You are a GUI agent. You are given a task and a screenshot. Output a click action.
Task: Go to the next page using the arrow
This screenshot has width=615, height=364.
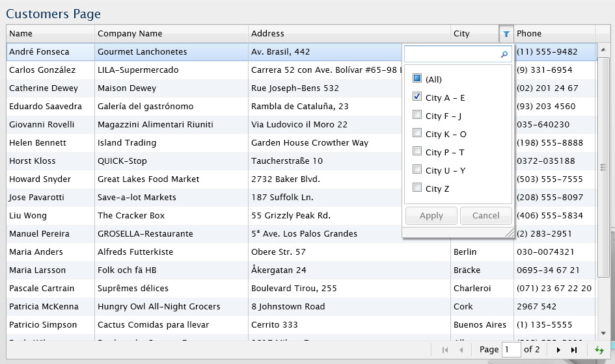(x=558, y=350)
